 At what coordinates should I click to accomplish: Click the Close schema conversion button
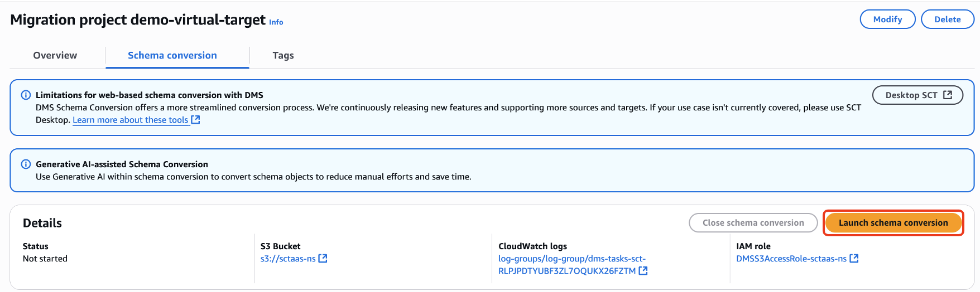pyautogui.click(x=753, y=223)
